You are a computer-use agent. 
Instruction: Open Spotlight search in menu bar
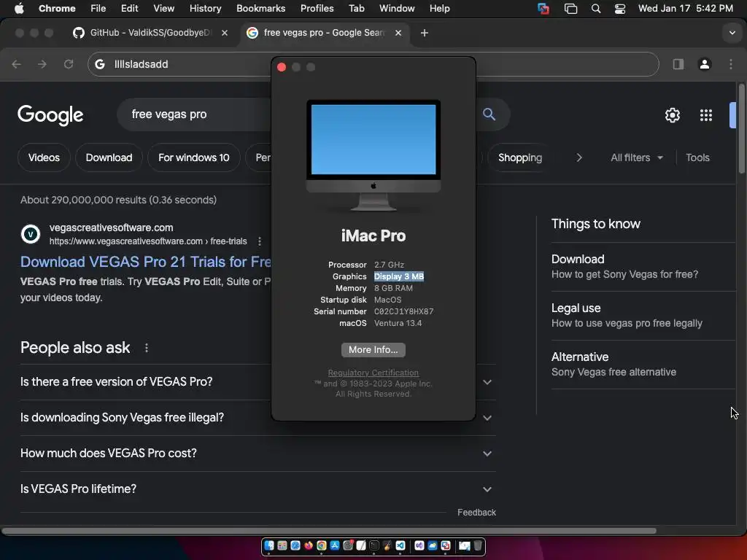(x=595, y=9)
